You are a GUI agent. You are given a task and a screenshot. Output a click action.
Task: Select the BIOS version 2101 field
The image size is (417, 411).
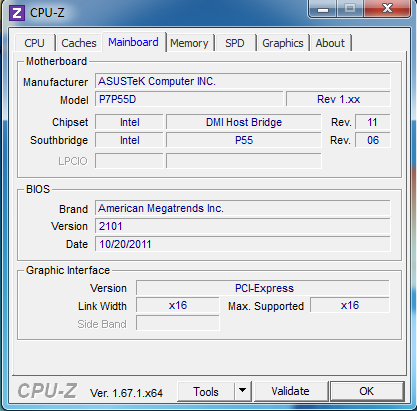243,226
